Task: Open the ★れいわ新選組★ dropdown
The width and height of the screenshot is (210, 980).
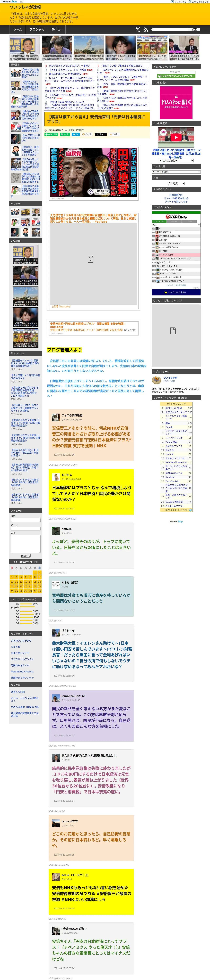Action: click(176, 161)
